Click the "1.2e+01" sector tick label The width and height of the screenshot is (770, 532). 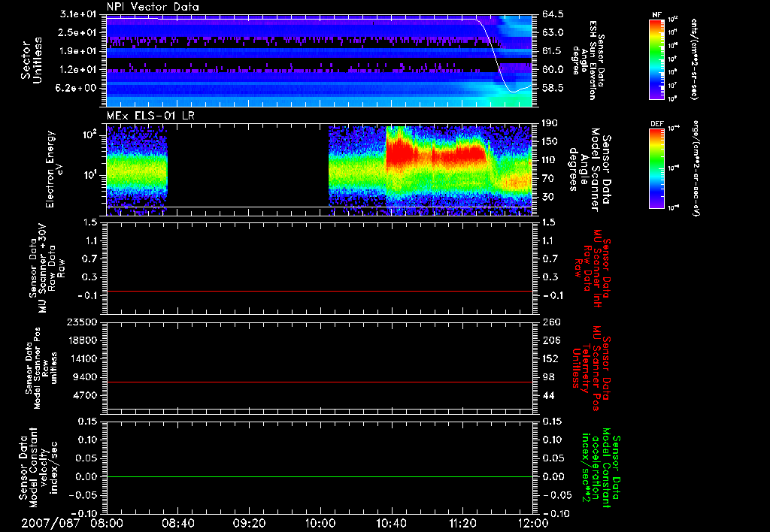pyautogui.click(x=78, y=70)
